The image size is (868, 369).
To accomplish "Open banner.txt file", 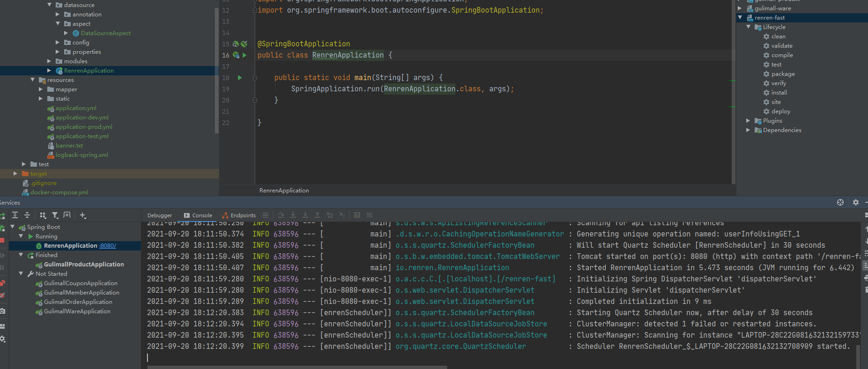I will click(69, 146).
